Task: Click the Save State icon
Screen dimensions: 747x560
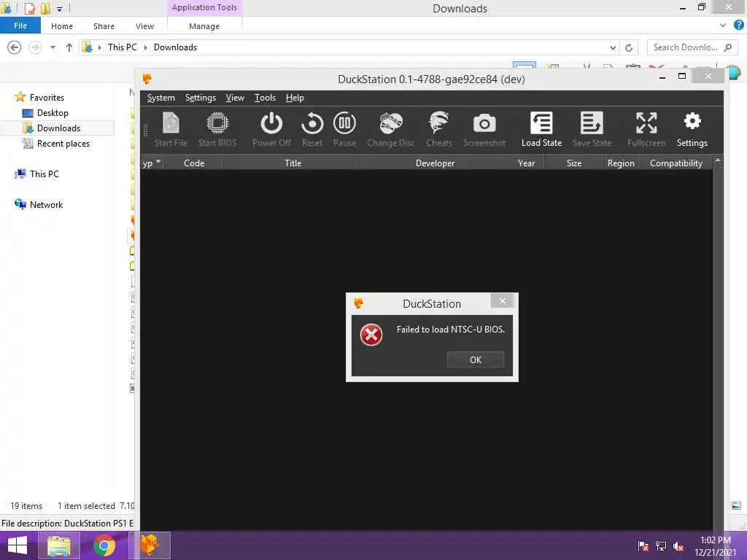Action: [x=592, y=129]
